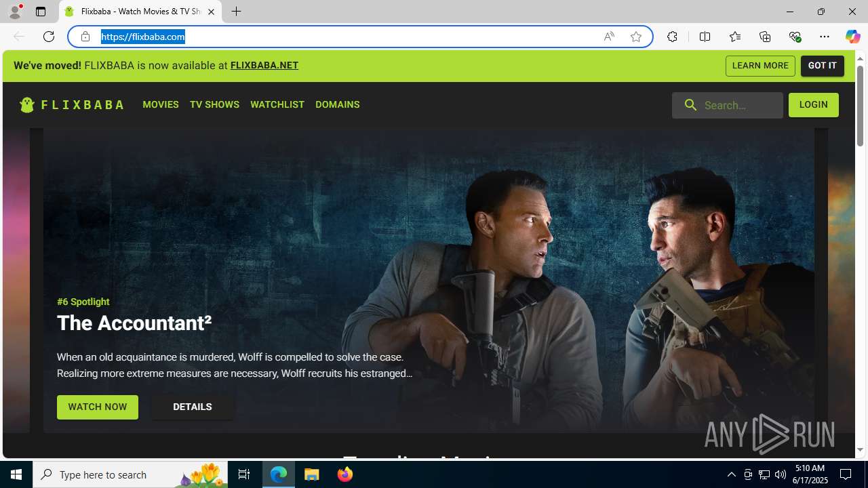Open Split screen icon

coord(705,37)
